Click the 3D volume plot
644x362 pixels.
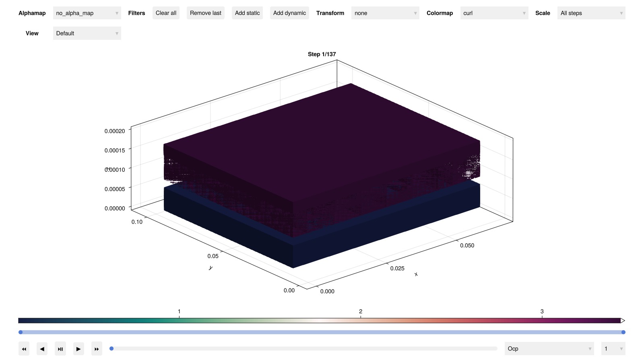click(322, 175)
